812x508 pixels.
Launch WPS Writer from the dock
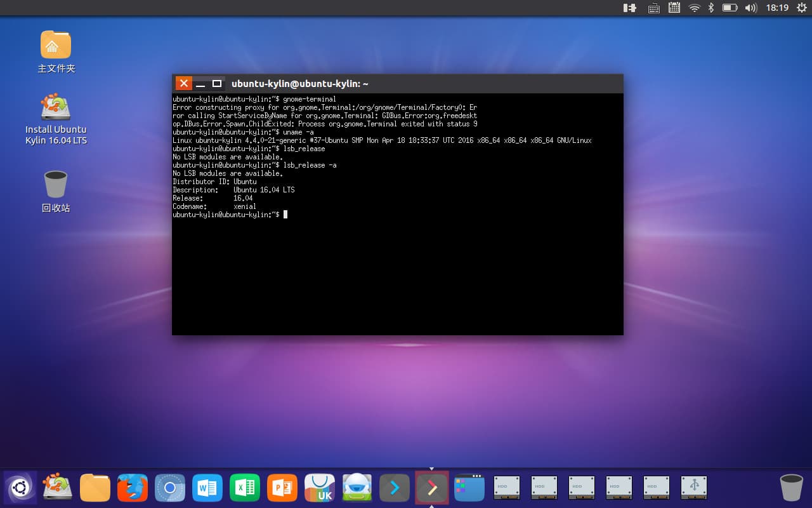pyautogui.click(x=207, y=488)
